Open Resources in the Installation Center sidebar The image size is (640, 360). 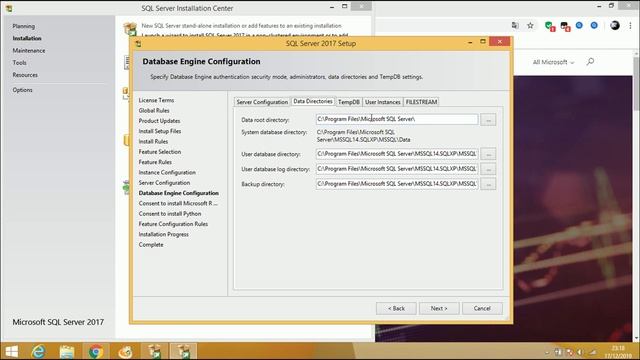point(25,75)
